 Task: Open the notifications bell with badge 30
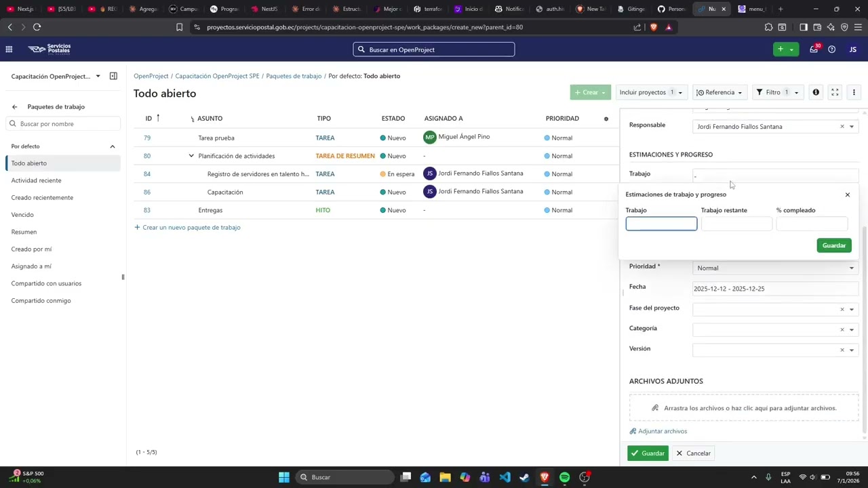(x=814, y=49)
